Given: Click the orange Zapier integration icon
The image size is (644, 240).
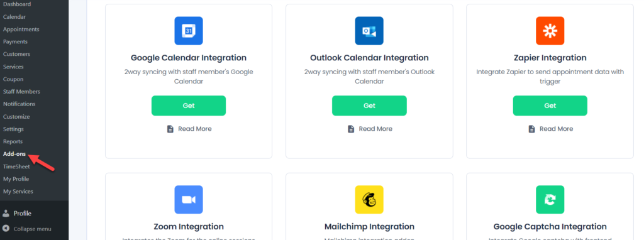Looking at the screenshot, I should click(x=550, y=31).
